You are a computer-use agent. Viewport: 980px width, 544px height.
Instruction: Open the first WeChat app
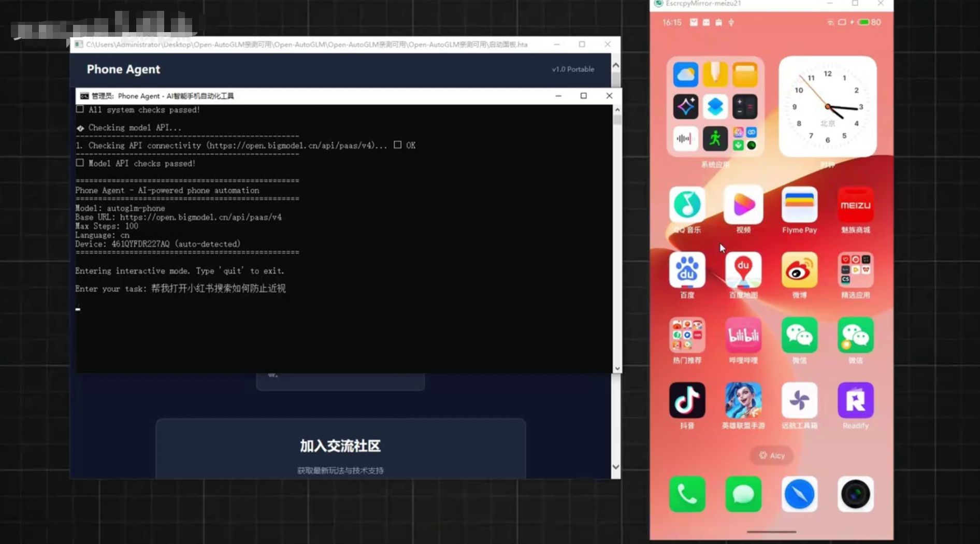(799, 335)
